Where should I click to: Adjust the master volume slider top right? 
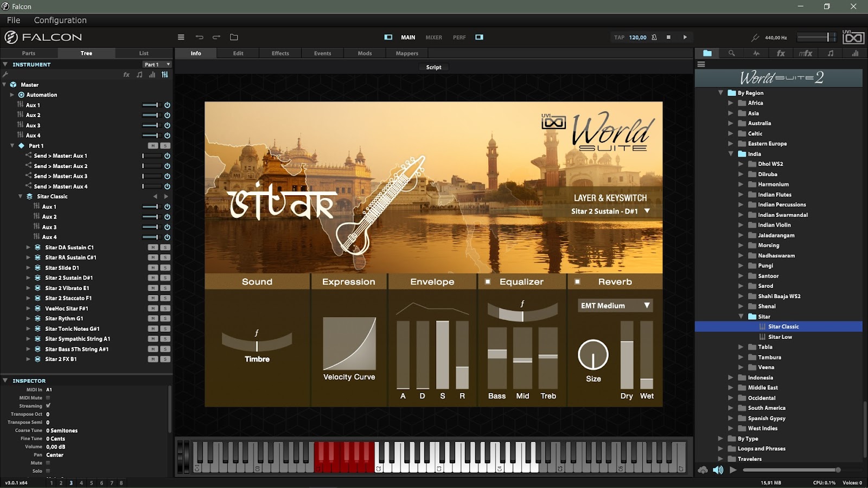click(816, 37)
